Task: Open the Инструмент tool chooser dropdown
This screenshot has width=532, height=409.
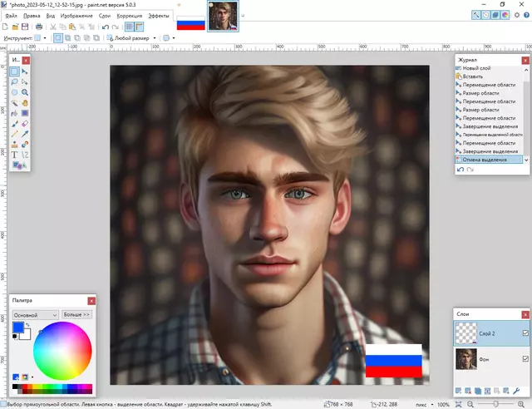Action: click(x=41, y=38)
